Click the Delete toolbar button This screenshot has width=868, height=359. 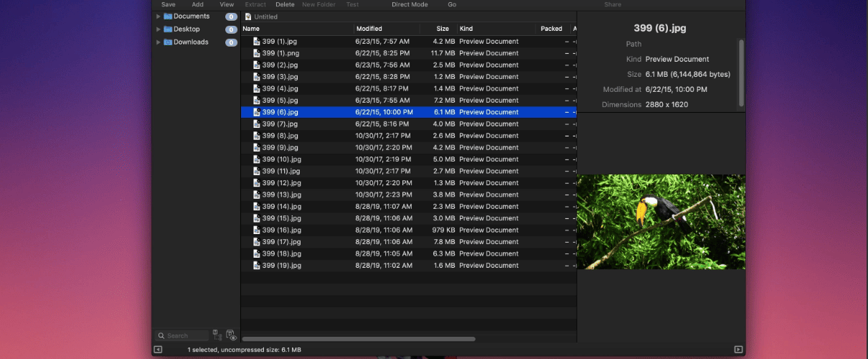click(285, 4)
